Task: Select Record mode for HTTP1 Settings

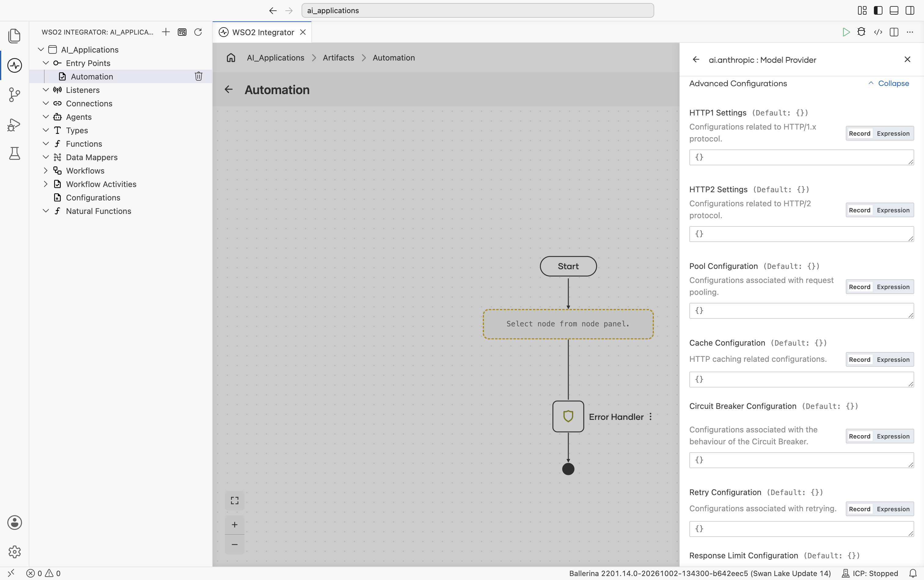Action: (859, 134)
